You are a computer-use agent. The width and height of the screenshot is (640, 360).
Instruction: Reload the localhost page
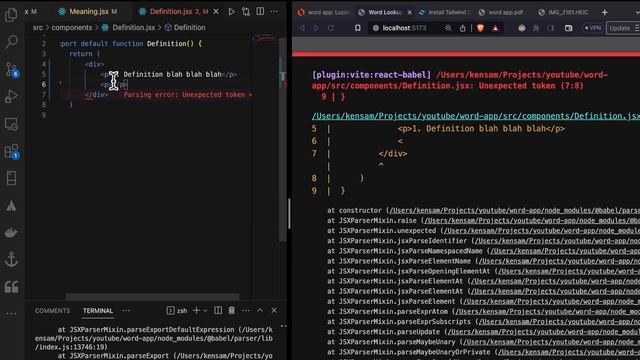pyautogui.click(x=331, y=28)
